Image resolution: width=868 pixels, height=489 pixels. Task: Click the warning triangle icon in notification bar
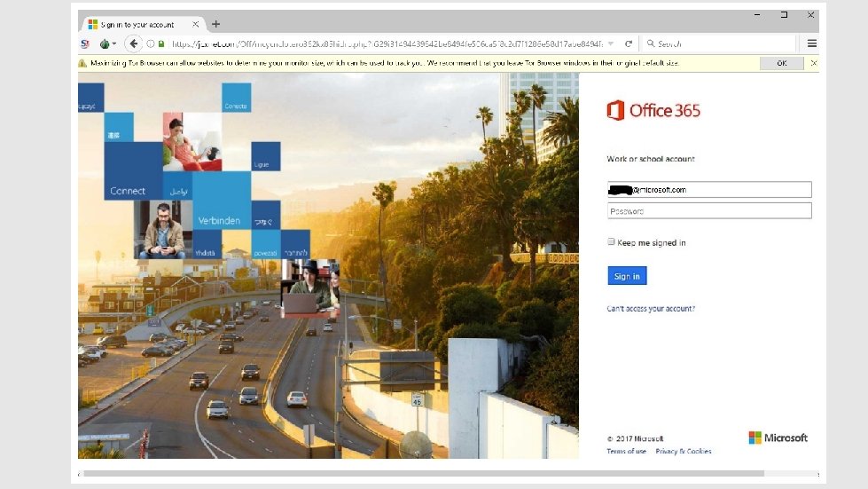point(83,63)
